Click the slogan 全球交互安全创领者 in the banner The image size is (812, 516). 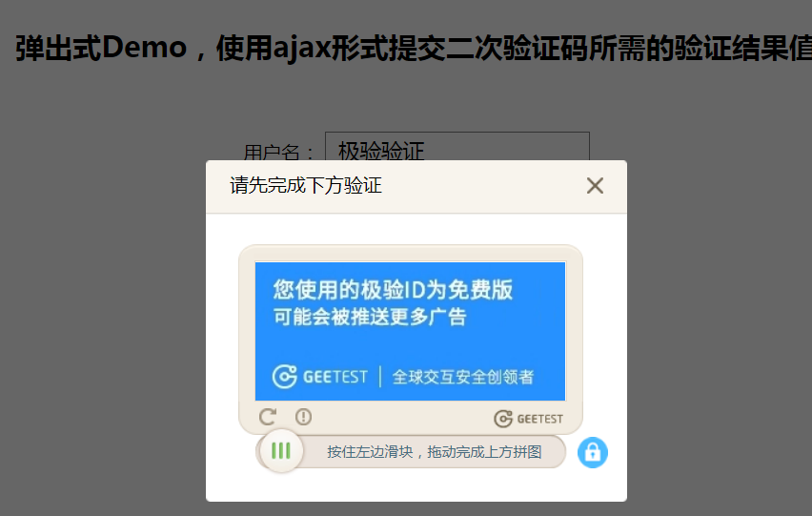(x=463, y=377)
